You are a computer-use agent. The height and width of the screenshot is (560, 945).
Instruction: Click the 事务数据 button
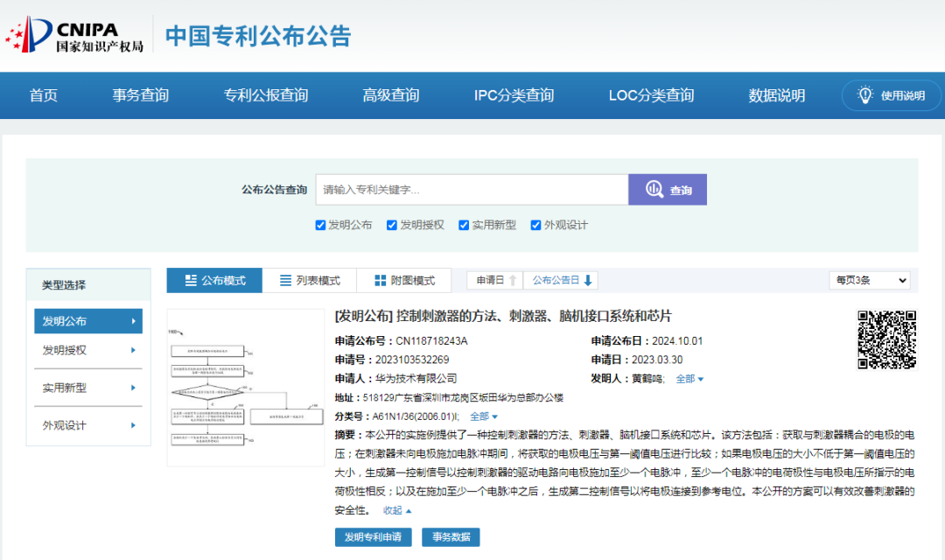[451, 537]
